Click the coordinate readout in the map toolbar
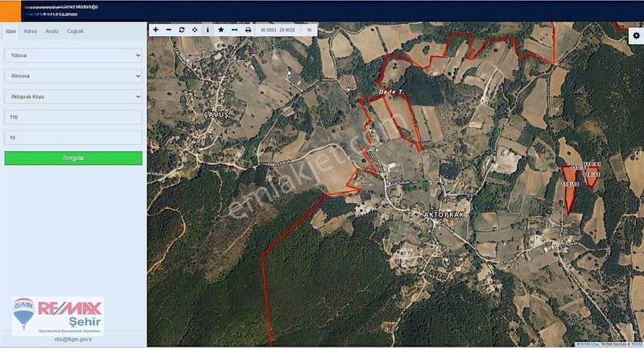644x348 pixels. tap(278, 30)
